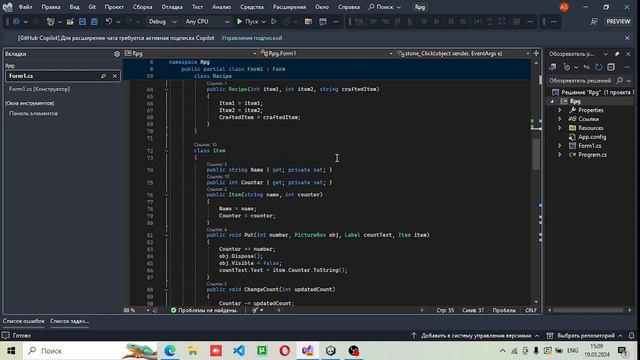Click the Open File folder icon
This screenshot has width=640, height=360.
(x=70, y=22)
